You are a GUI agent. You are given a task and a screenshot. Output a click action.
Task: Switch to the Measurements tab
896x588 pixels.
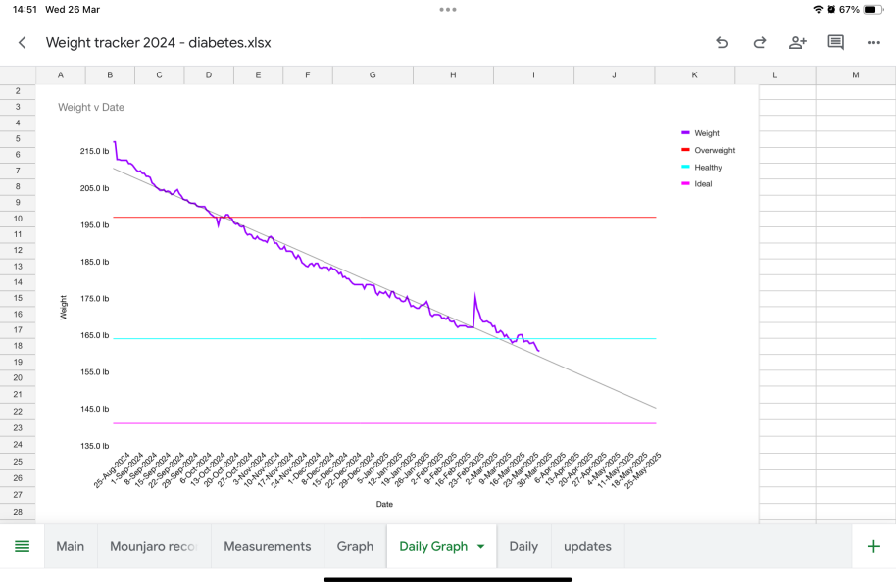(268, 546)
